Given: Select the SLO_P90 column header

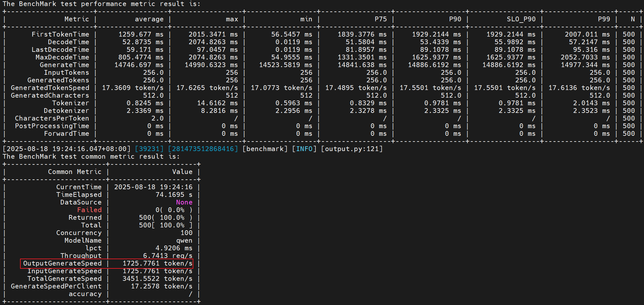Looking at the screenshot, I should click(521, 19).
